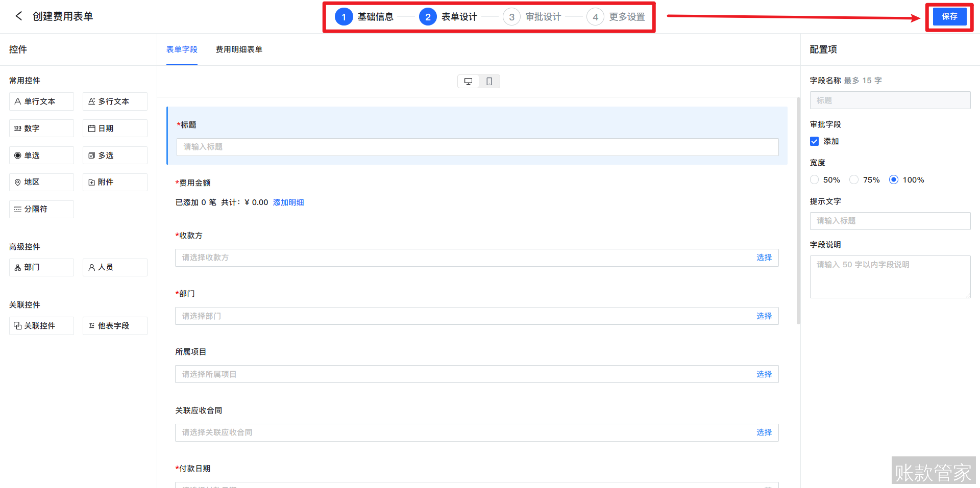980x488 pixels.
Task: Open the 收款方 选择 picker
Action: [764, 258]
